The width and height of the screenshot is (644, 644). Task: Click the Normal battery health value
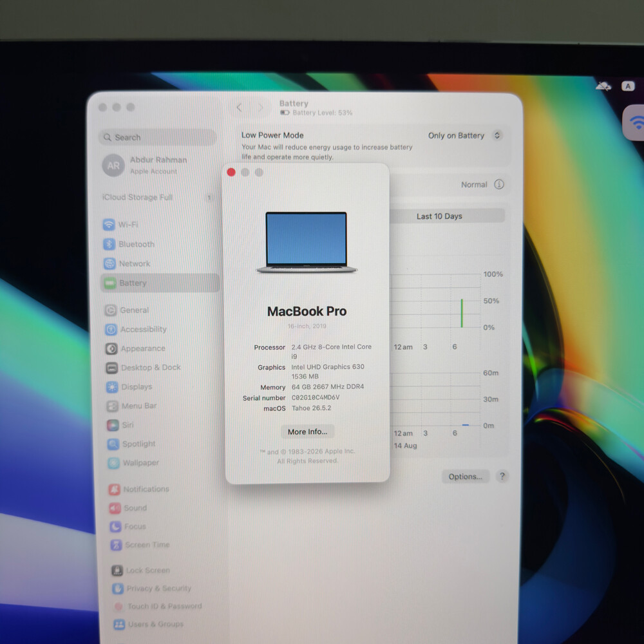(x=474, y=185)
